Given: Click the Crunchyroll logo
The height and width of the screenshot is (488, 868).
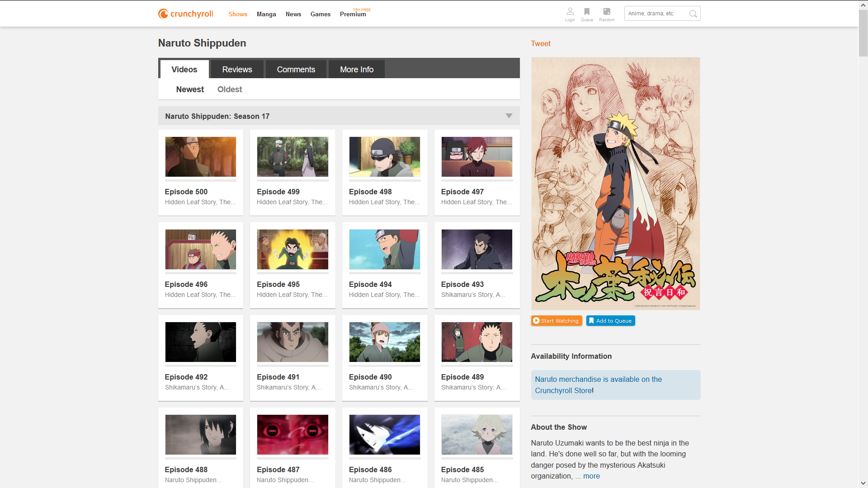Looking at the screenshot, I should 186,14.
